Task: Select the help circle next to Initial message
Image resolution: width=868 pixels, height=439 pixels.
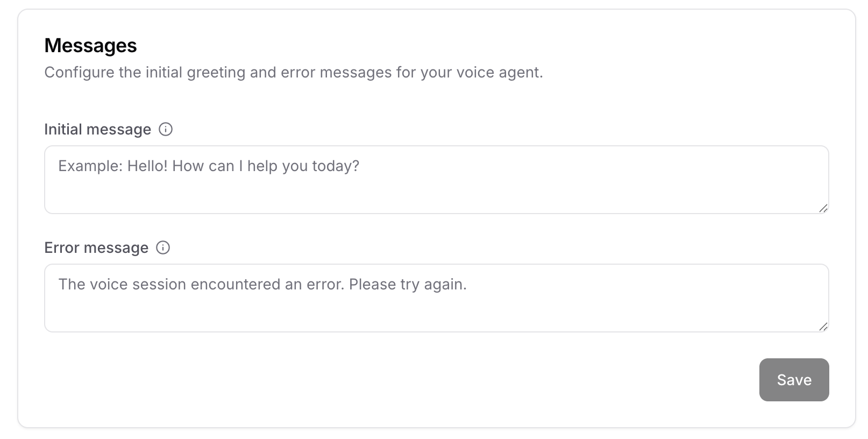Action: click(167, 129)
